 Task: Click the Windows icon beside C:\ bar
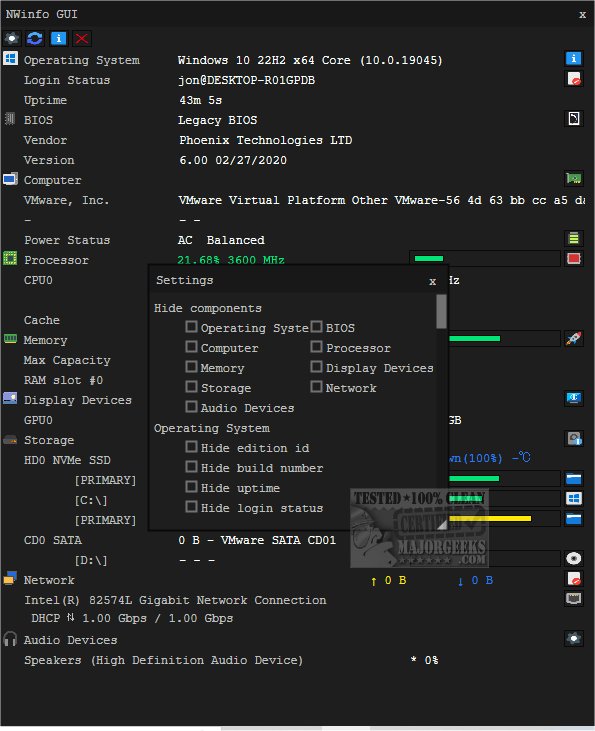574,498
